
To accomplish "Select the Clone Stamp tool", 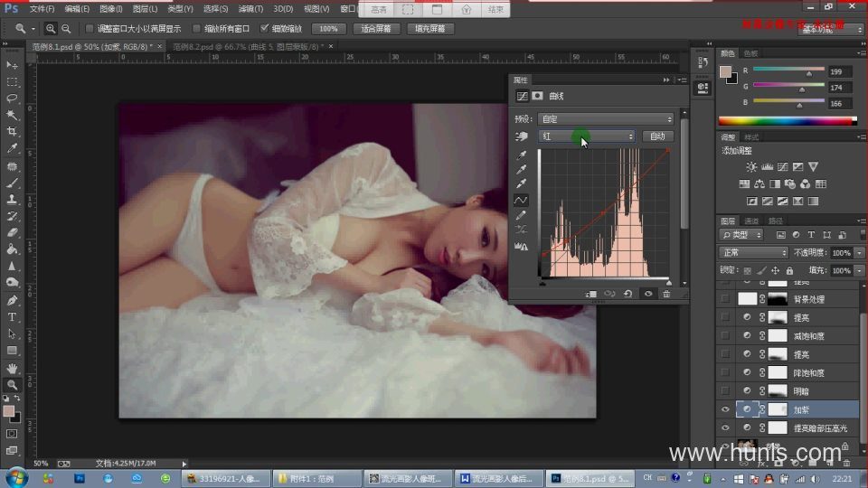I will (x=12, y=199).
